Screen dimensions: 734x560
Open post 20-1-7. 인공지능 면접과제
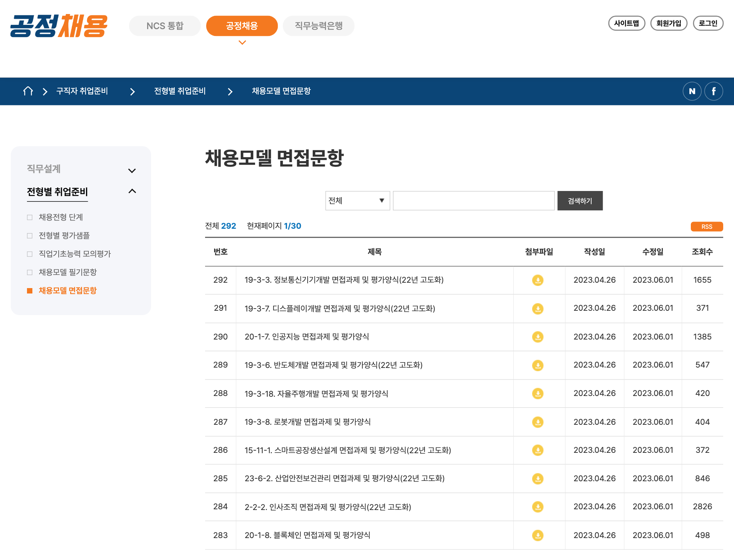[x=307, y=337]
